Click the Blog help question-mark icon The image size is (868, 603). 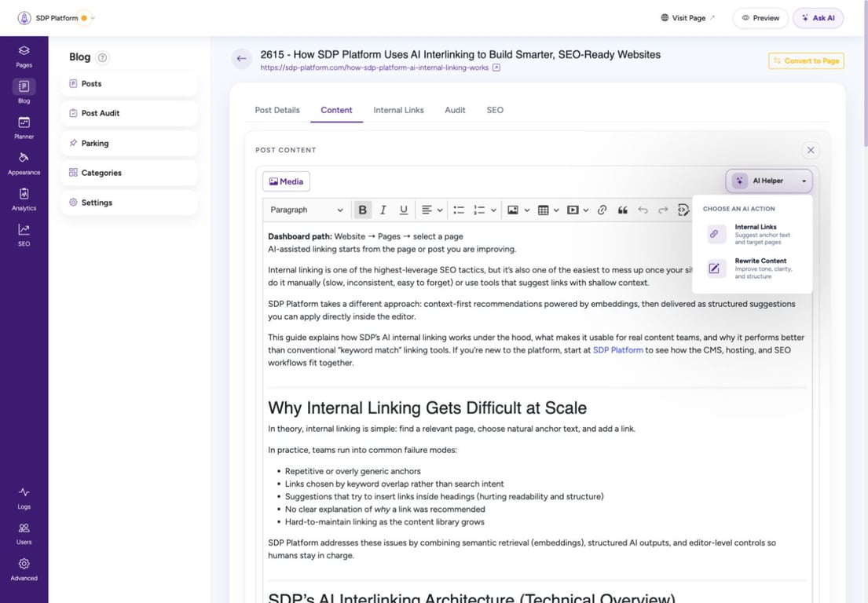pyautogui.click(x=102, y=57)
